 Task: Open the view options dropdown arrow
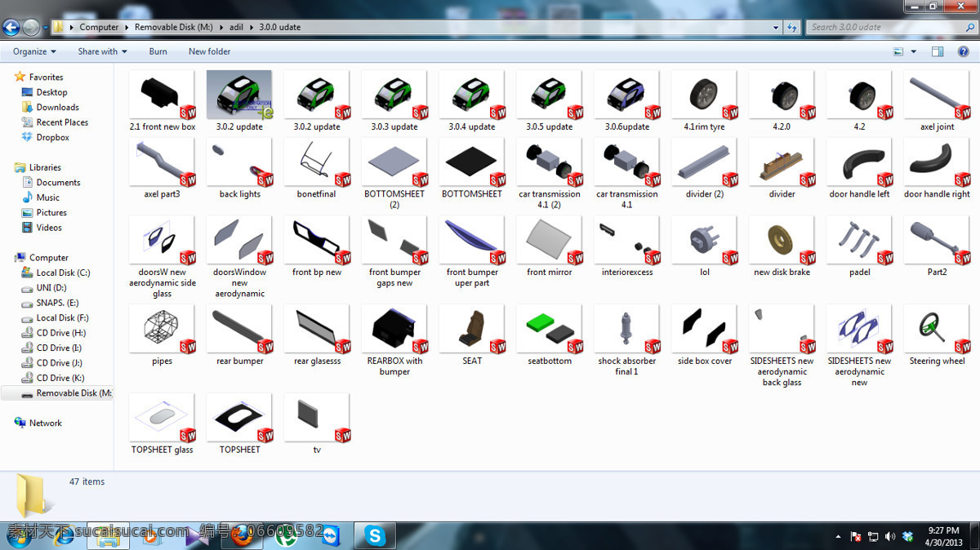[914, 51]
